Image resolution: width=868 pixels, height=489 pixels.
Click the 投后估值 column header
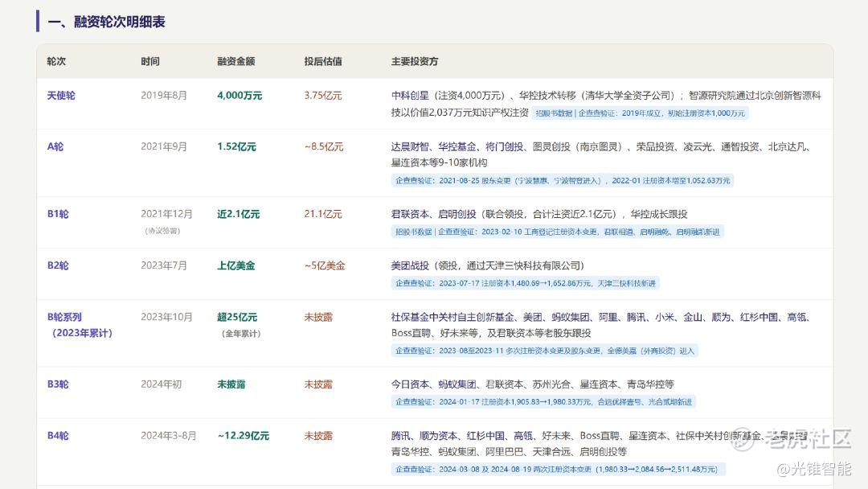(x=323, y=61)
